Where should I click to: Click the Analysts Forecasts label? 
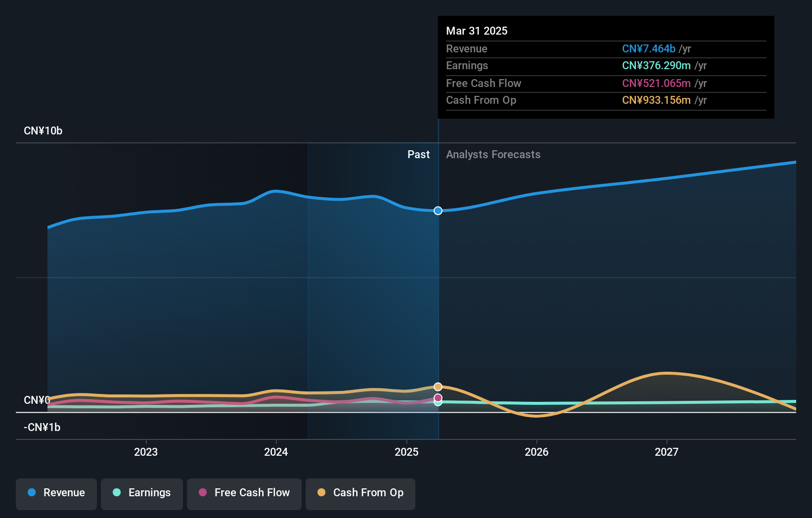[493, 155]
